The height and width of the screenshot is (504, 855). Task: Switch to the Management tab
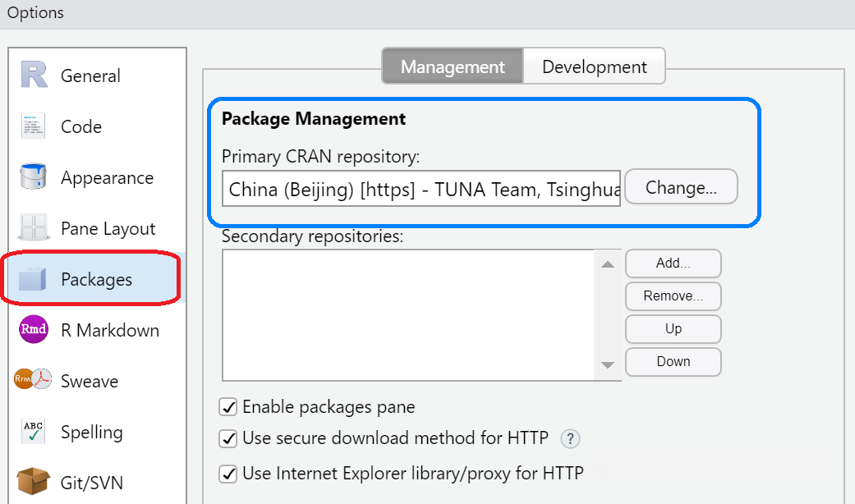coord(453,66)
